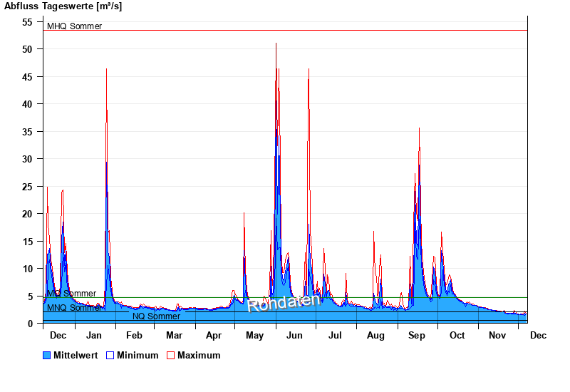Select the Nov month axis label
570x392 pixels.
(497, 336)
